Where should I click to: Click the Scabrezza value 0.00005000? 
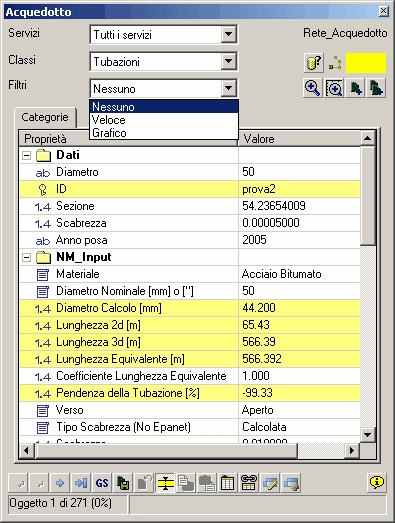271,223
